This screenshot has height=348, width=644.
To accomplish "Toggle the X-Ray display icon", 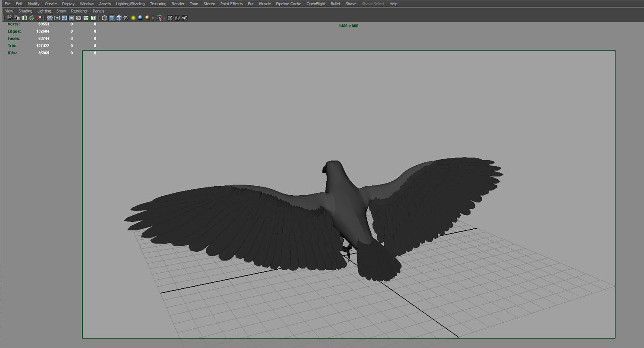I will [170, 18].
